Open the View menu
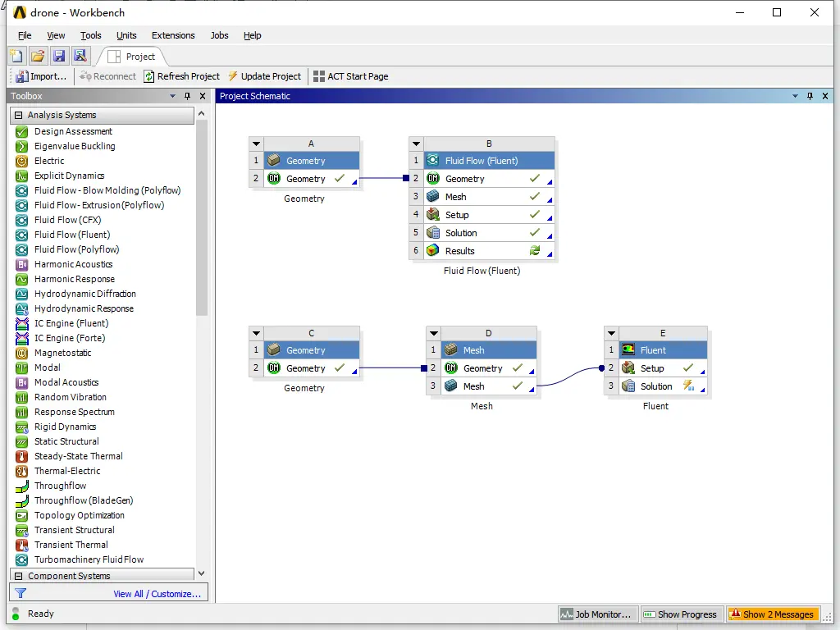 coord(56,35)
